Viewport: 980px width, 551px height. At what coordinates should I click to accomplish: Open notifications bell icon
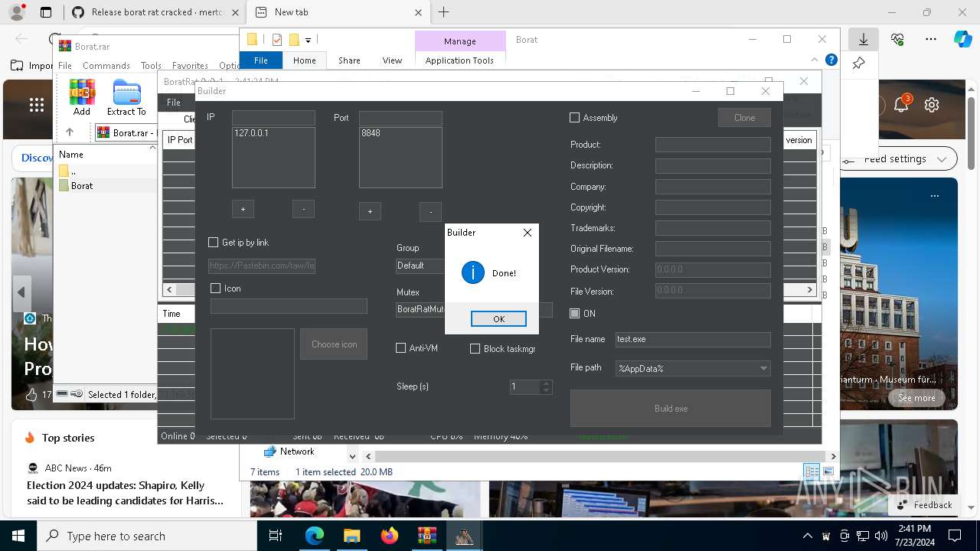click(901, 105)
